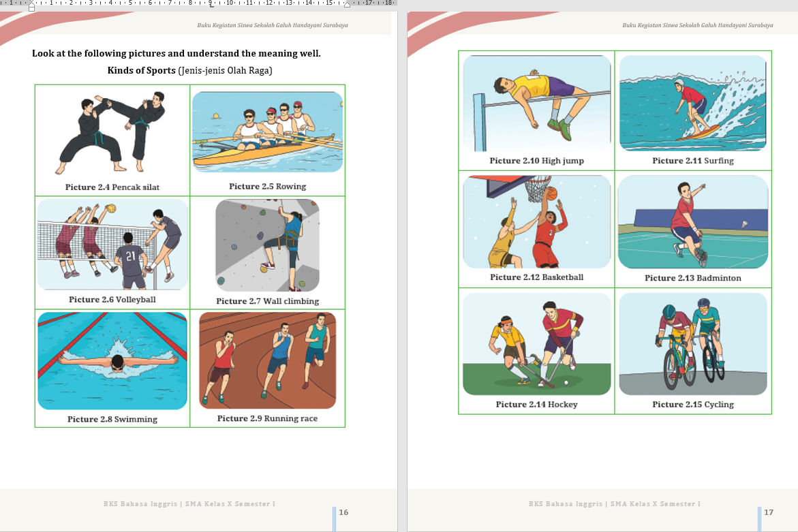The height and width of the screenshot is (532, 798).
Task: Select the High jump picture
Action: click(537, 104)
